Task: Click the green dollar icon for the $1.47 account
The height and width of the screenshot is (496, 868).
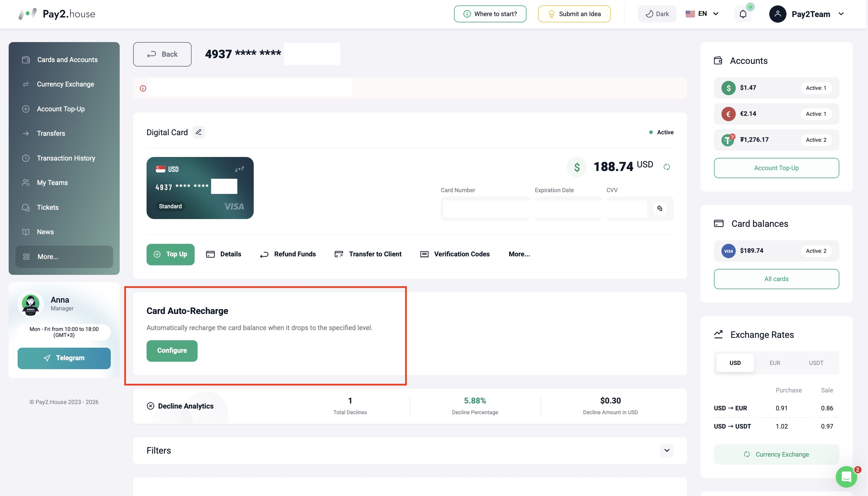Action: tap(728, 88)
